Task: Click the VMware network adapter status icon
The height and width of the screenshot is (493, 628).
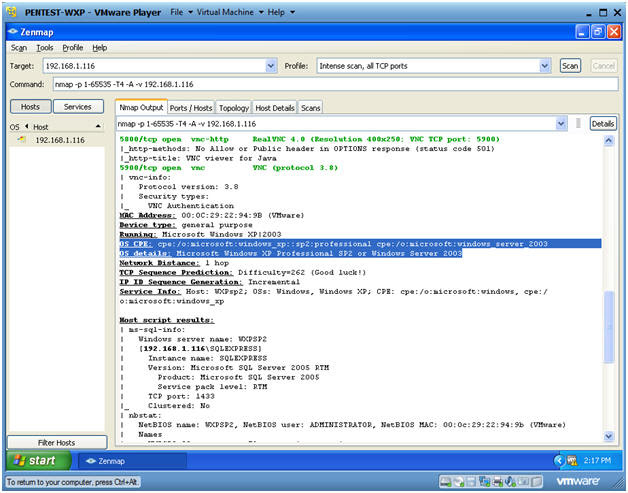Action: pos(485,481)
